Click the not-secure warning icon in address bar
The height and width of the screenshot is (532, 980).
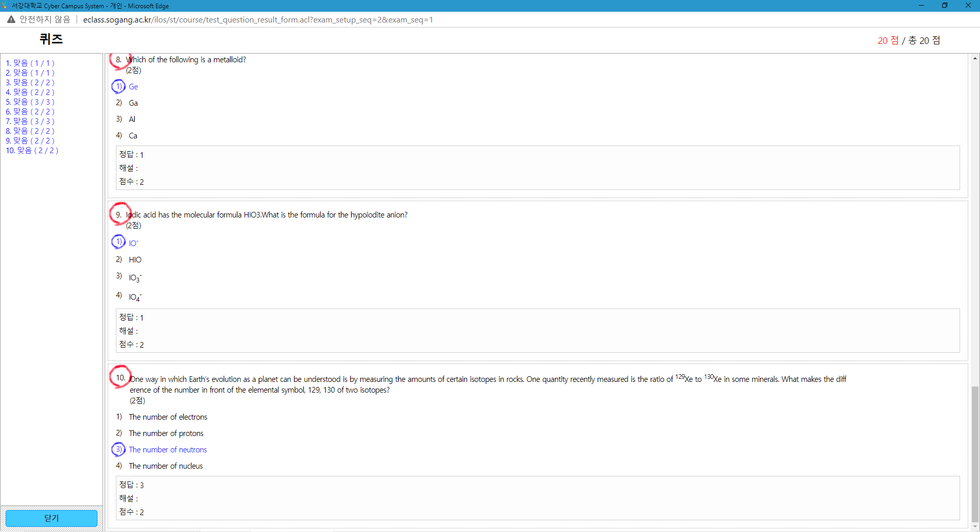point(11,19)
